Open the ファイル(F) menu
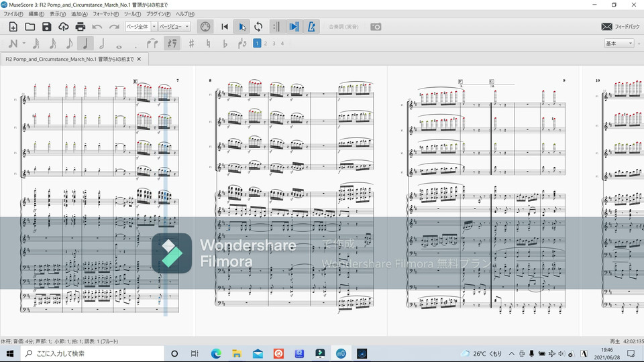Image resolution: width=644 pixels, height=362 pixels. pos(13,13)
